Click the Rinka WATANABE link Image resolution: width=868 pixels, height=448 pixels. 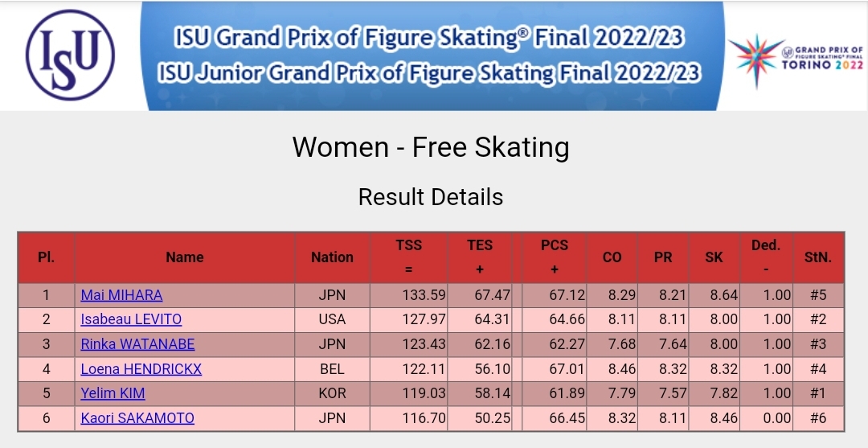point(137,344)
